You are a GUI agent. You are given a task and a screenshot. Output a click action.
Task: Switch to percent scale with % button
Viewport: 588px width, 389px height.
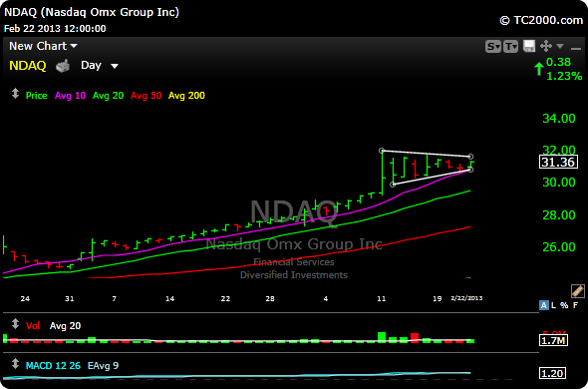(x=564, y=305)
